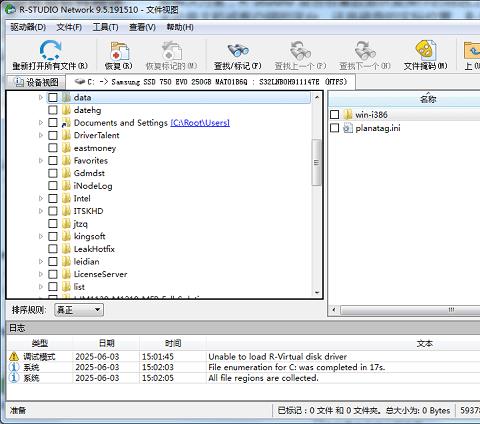Mark the Favorites folder checkbox
Viewport: 480px width, 424px height.
pyautogui.click(x=53, y=161)
